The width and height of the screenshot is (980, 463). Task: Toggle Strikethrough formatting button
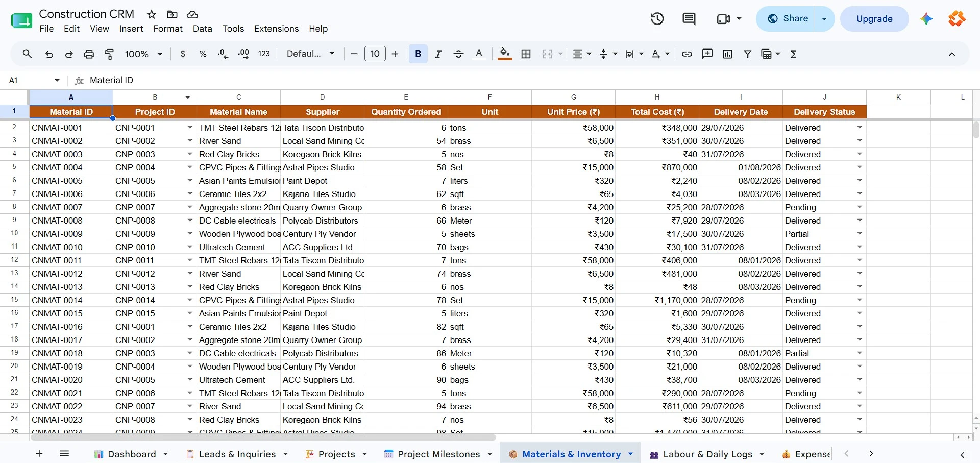pyautogui.click(x=458, y=54)
